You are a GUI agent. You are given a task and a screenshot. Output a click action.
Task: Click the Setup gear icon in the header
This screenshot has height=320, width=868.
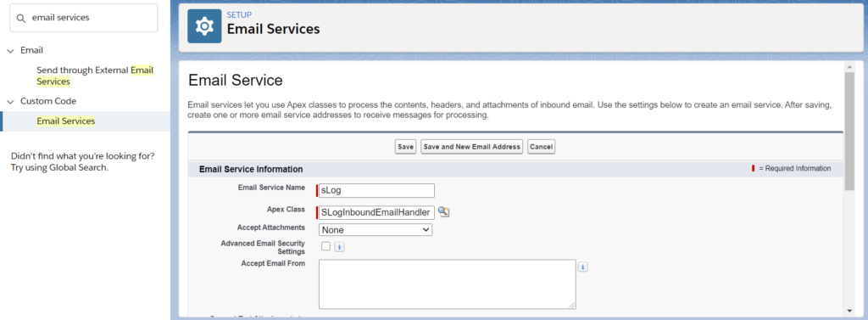204,26
